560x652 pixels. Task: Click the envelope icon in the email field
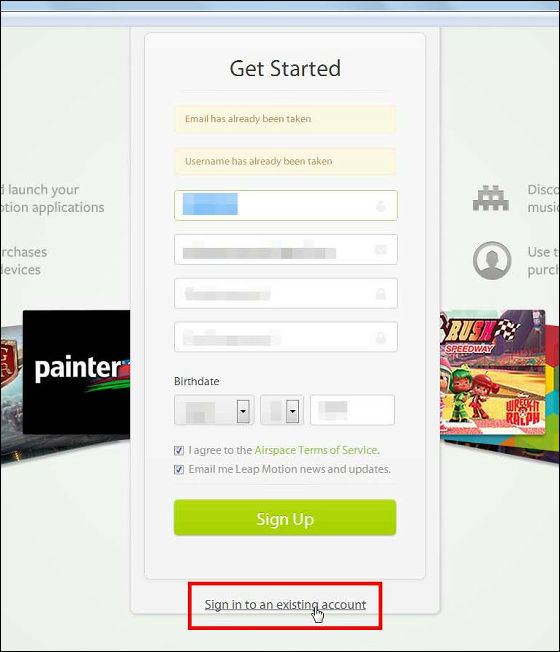coord(380,249)
